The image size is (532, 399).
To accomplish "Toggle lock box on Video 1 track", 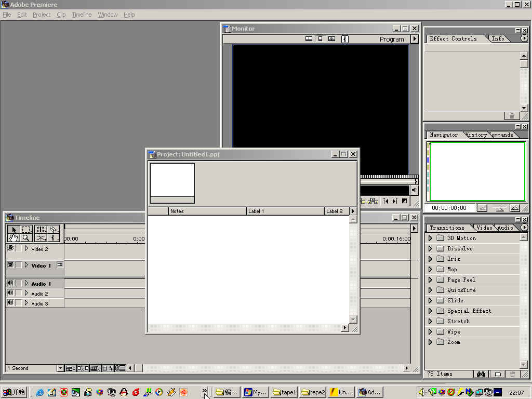I will click(x=19, y=265).
